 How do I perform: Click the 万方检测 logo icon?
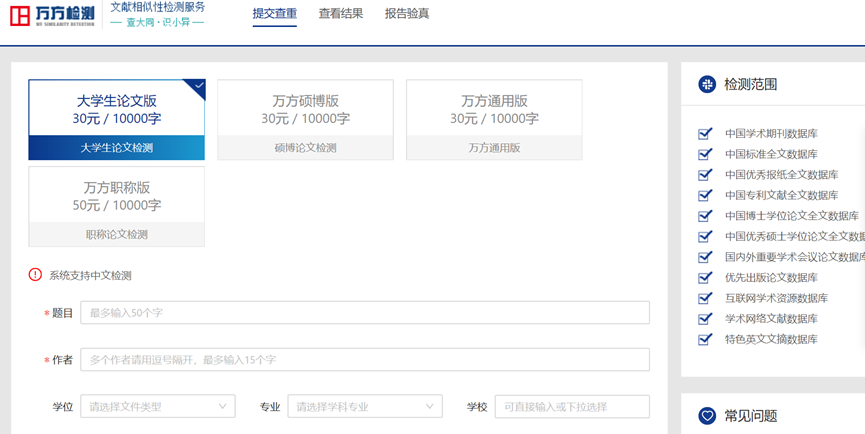pyautogui.click(x=19, y=16)
